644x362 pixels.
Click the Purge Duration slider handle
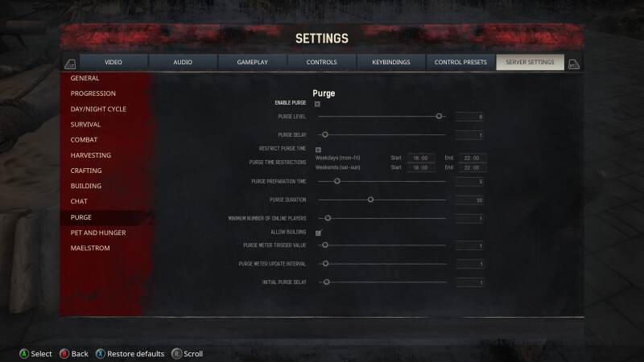[370, 200]
